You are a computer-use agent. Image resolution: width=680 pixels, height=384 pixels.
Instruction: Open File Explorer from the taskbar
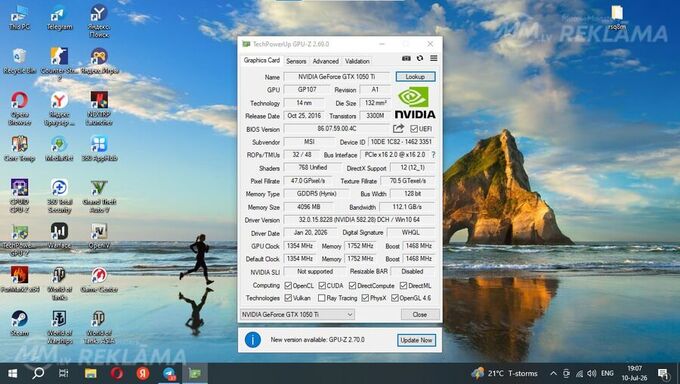pos(91,373)
